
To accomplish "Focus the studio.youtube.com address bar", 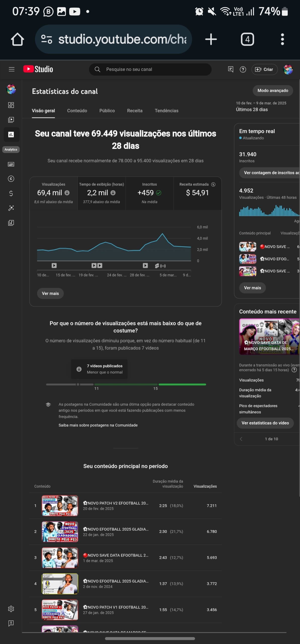I will (x=114, y=39).
